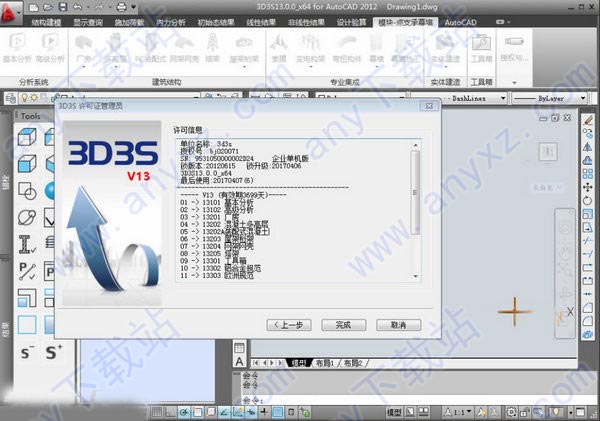The height and width of the screenshot is (421, 600).
Task: Click the Multiline Text 'A' icon
Action: pos(239,361)
